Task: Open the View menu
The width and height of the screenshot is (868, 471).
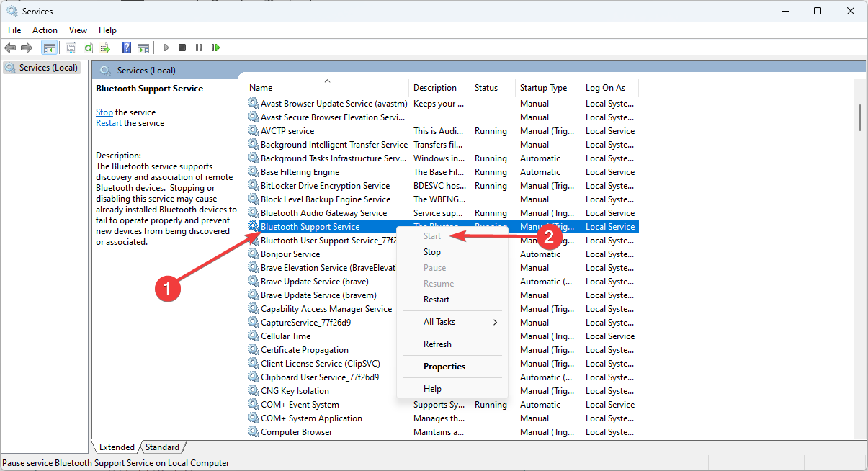Action: 78,30
